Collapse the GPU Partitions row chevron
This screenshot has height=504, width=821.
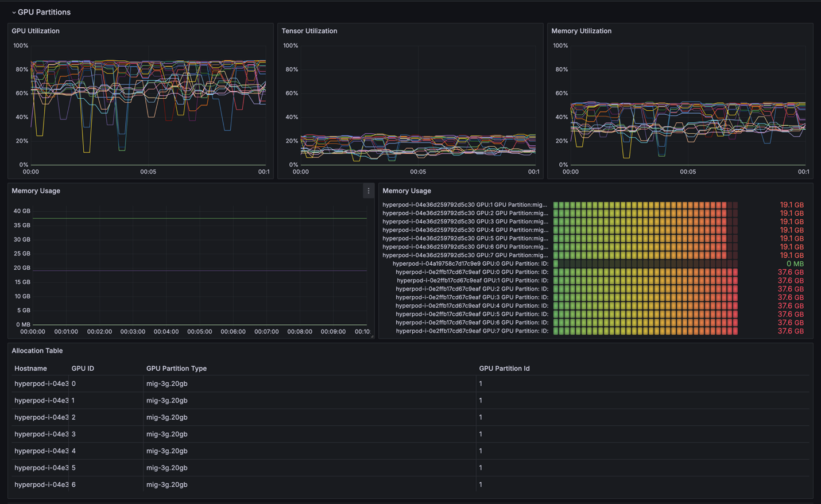pyautogui.click(x=14, y=13)
